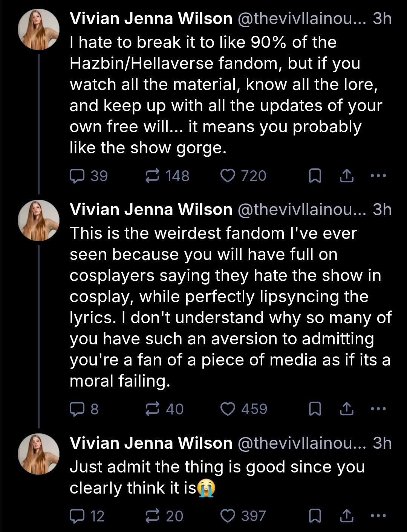Like the tweet with 720 likes
The image size is (407, 532).
[228, 176]
